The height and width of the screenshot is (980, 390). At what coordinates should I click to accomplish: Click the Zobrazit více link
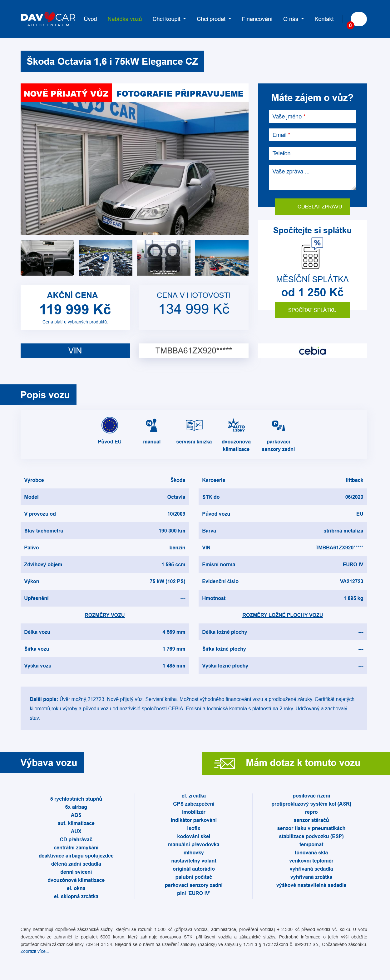pyautogui.click(x=35, y=951)
